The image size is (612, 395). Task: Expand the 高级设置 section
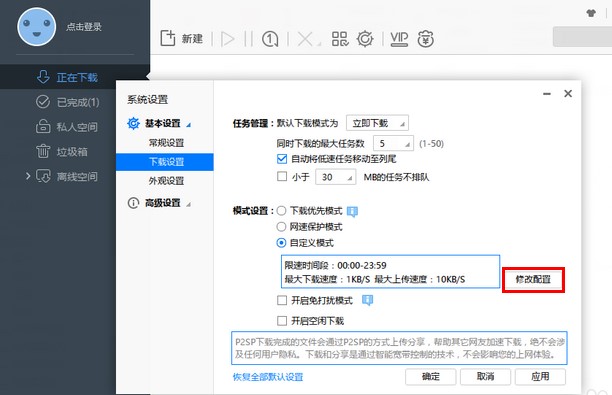point(189,204)
